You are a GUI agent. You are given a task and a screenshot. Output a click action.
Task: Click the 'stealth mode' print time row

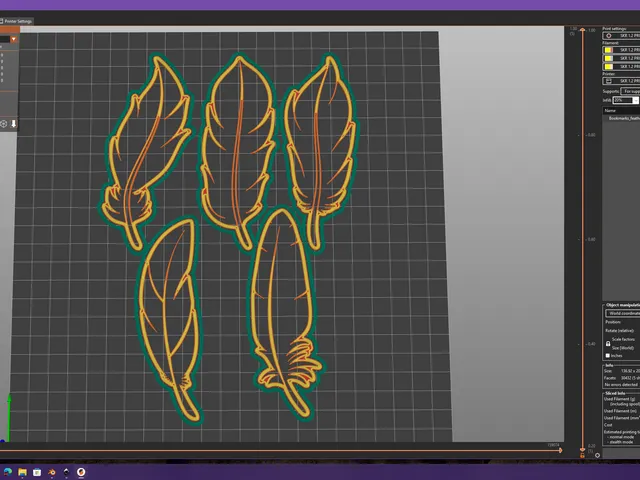coord(622,442)
